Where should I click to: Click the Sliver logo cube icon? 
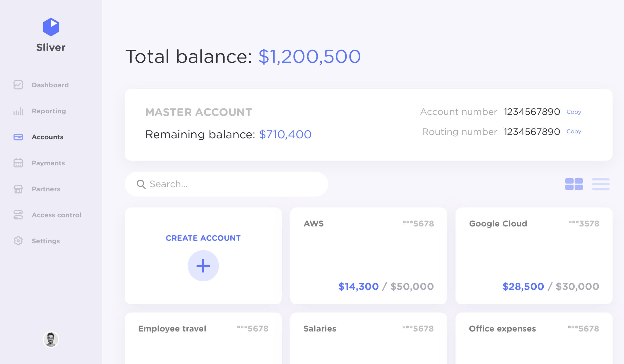(50, 27)
